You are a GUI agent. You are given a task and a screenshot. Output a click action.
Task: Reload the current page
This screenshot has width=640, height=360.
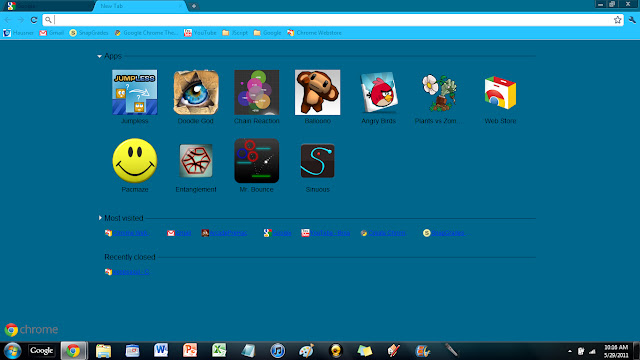34,20
